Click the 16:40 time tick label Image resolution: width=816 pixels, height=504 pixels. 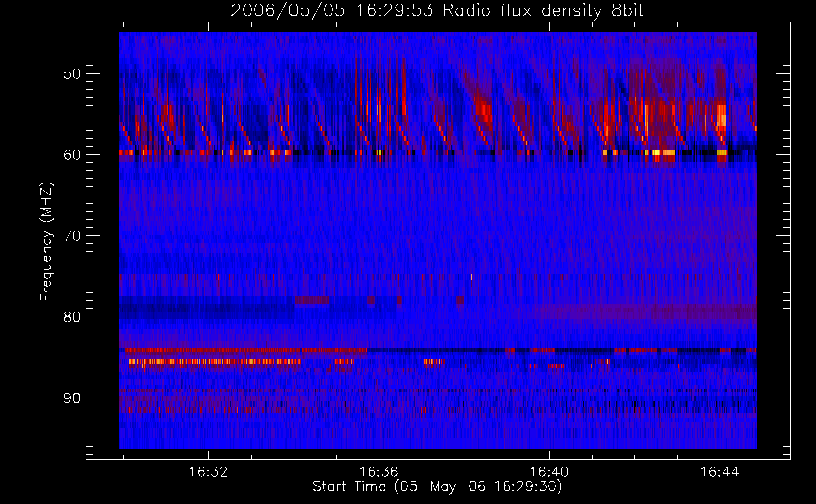tap(549, 472)
